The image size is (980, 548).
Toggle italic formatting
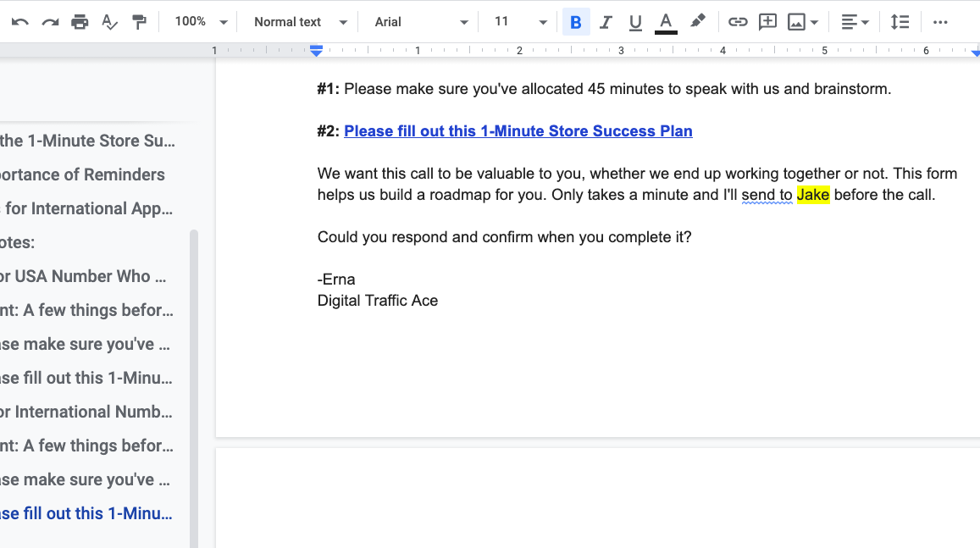tap(606, 22)
